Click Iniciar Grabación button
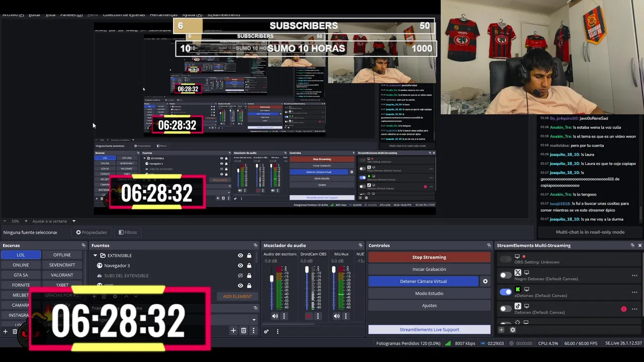644x362 pixels. [x=429, y=269]
